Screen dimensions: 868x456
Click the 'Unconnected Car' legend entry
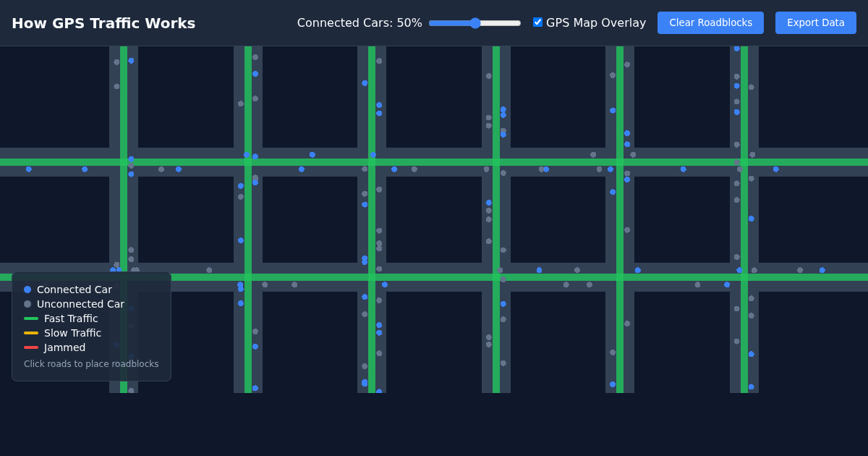[74, 304]
